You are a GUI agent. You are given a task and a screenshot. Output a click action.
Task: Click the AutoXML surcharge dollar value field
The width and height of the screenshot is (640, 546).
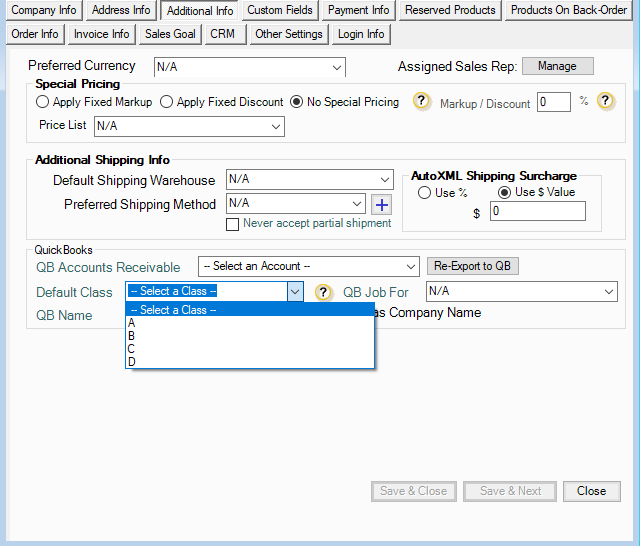[537, 212]
